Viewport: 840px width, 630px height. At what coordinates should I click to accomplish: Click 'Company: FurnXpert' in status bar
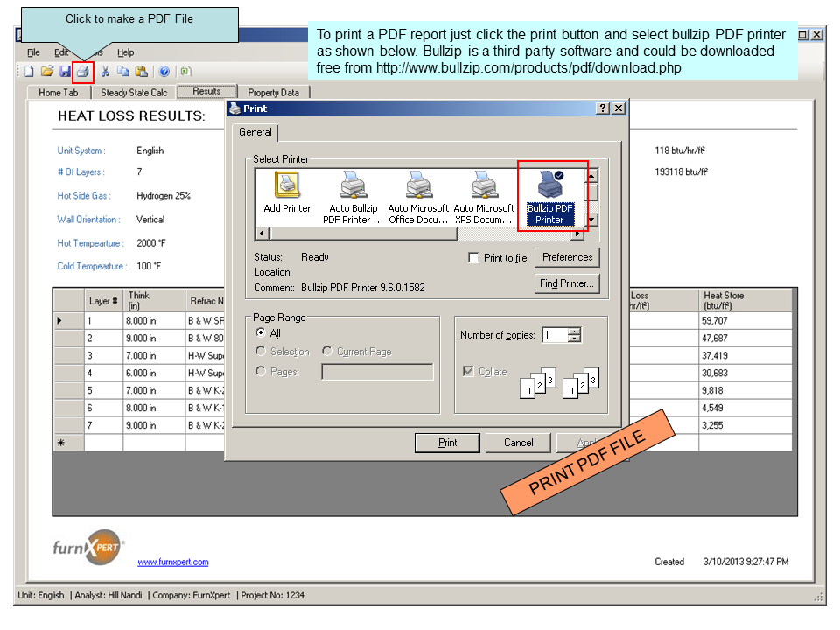[192, 595]
